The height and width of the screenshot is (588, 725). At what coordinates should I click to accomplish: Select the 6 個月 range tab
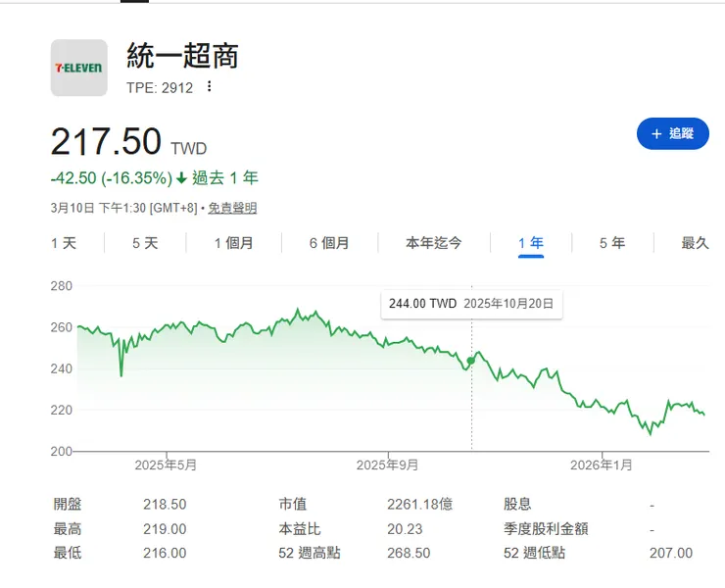[x=329, y=243]
